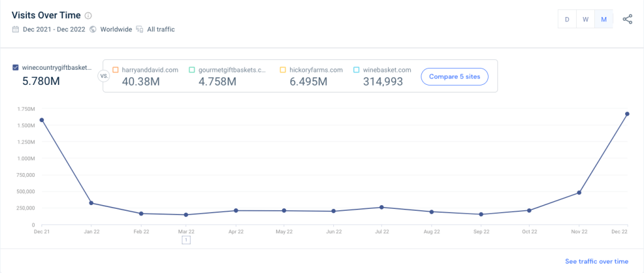Click the Dec 22 peak data point
Viewport: 644px width, 273px height.
point(627,114)
